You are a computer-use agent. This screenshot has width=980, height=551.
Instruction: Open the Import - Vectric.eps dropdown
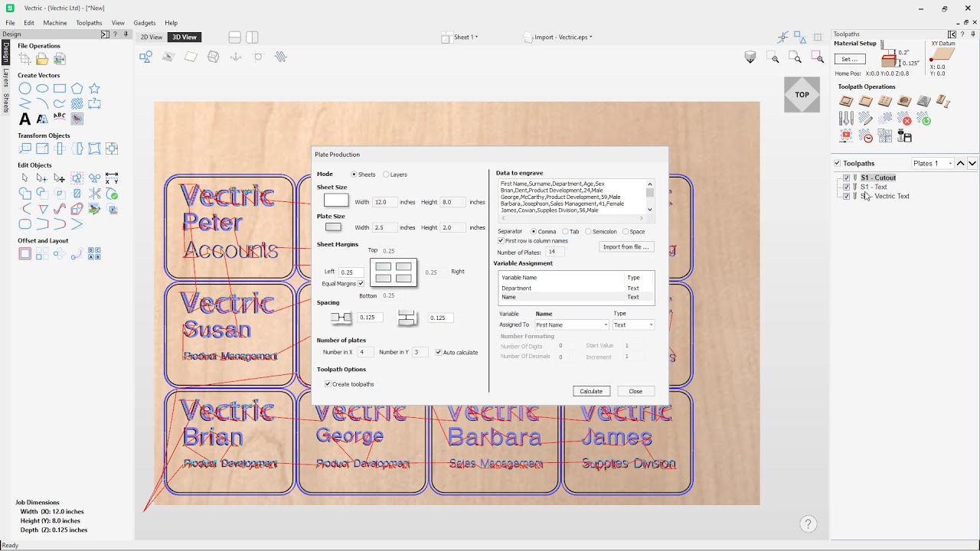tap(558, 37)
